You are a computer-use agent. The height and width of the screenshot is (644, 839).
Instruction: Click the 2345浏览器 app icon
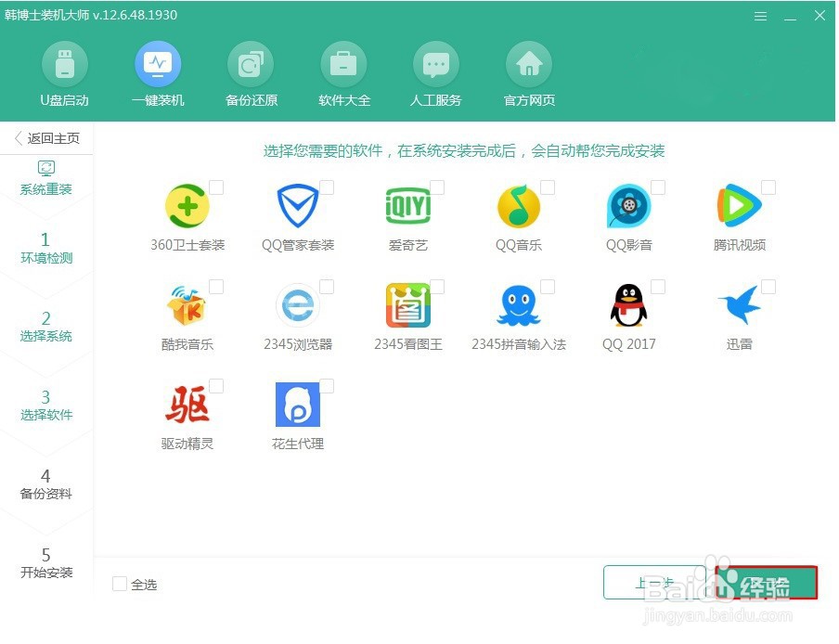click(298, 305)
